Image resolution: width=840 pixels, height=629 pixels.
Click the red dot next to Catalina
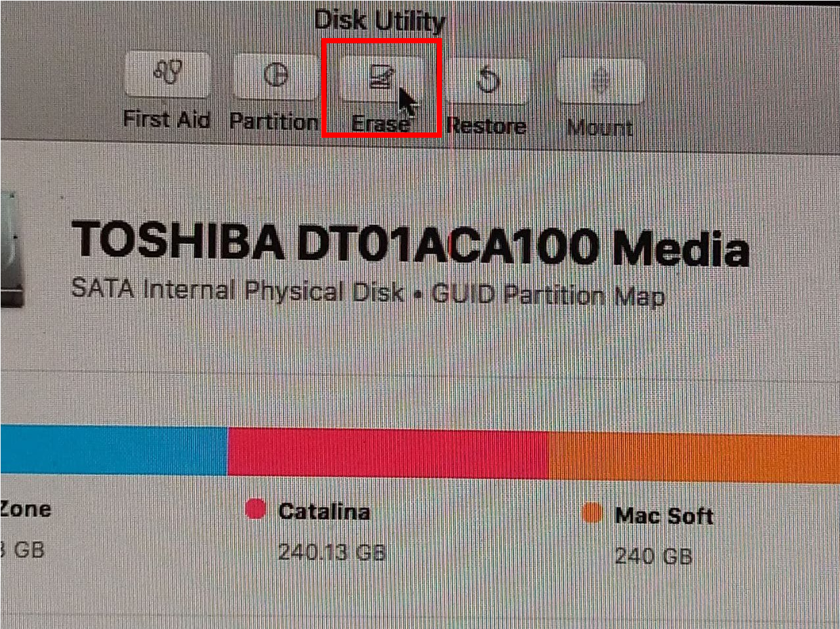pos(255,509)
